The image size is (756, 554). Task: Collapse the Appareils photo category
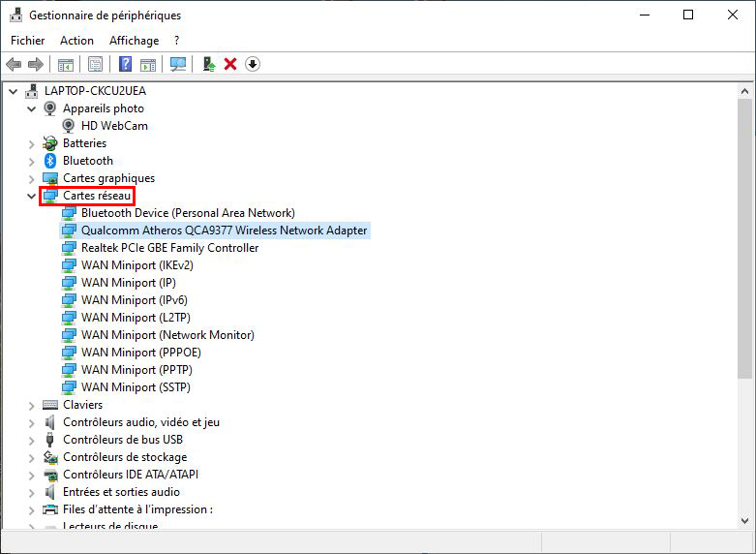coord(32,109)
